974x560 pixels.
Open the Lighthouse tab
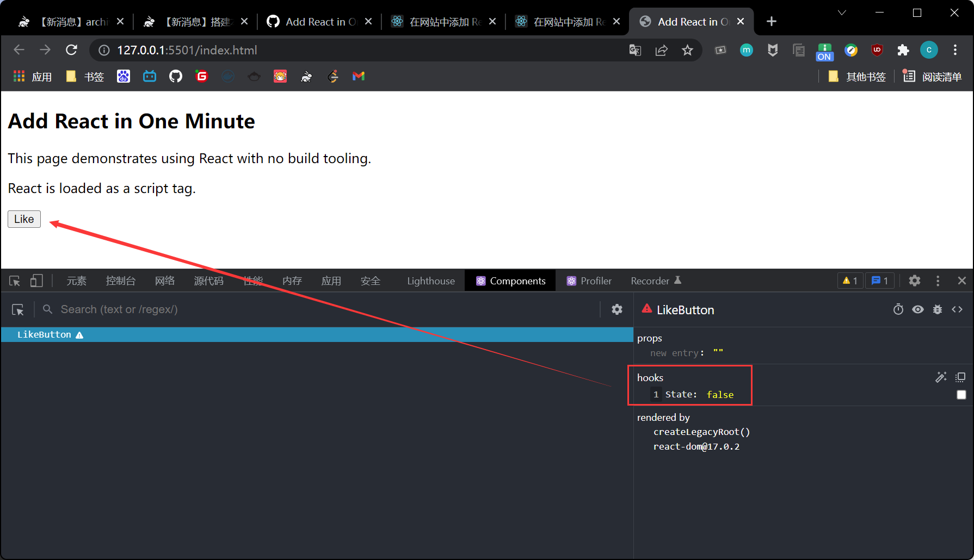430,281
